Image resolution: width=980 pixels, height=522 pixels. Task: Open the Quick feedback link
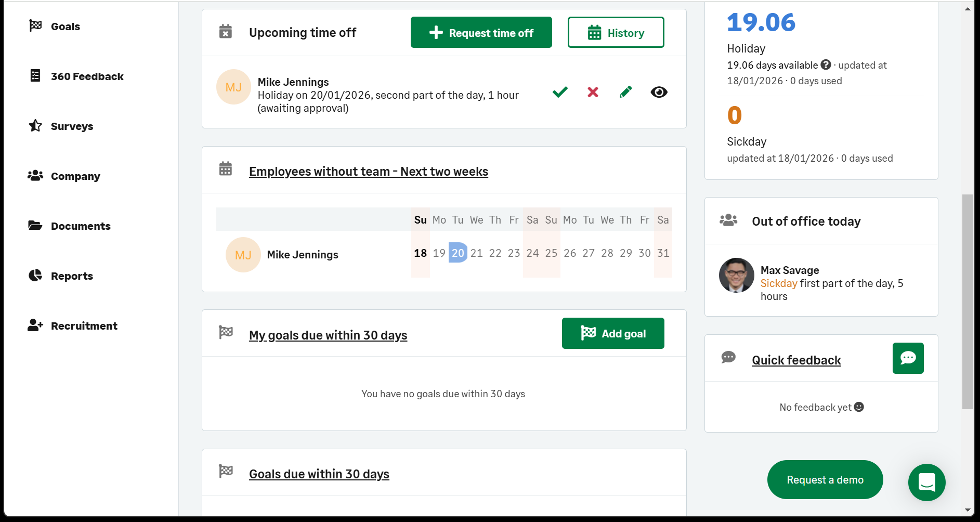coord(796,360)
